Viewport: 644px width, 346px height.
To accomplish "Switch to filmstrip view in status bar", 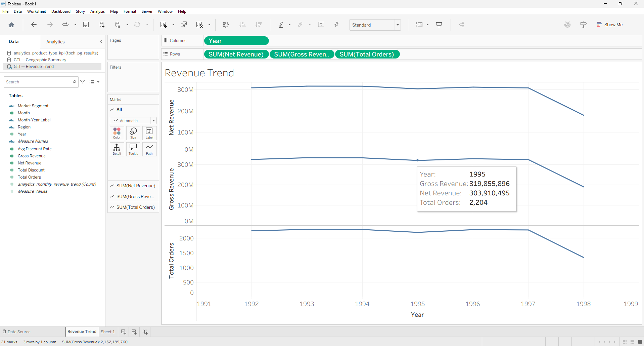I will pyautogui.click(x=632, y=342).
